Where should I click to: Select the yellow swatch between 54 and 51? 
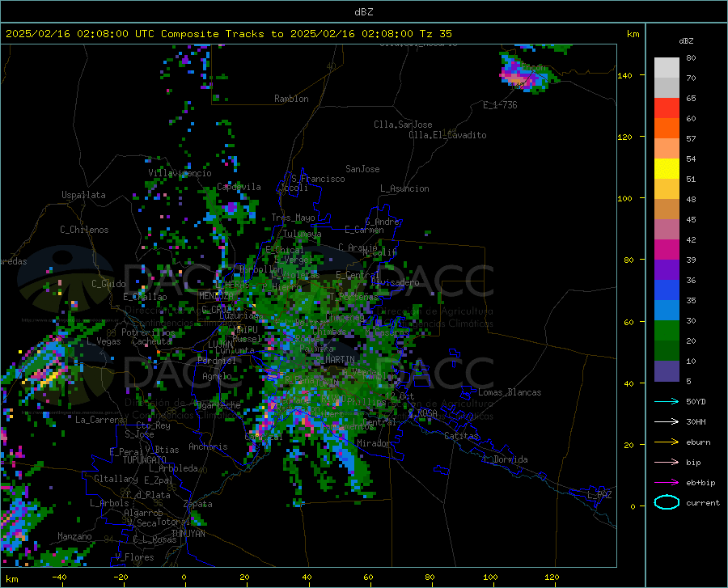click(667, 169)
